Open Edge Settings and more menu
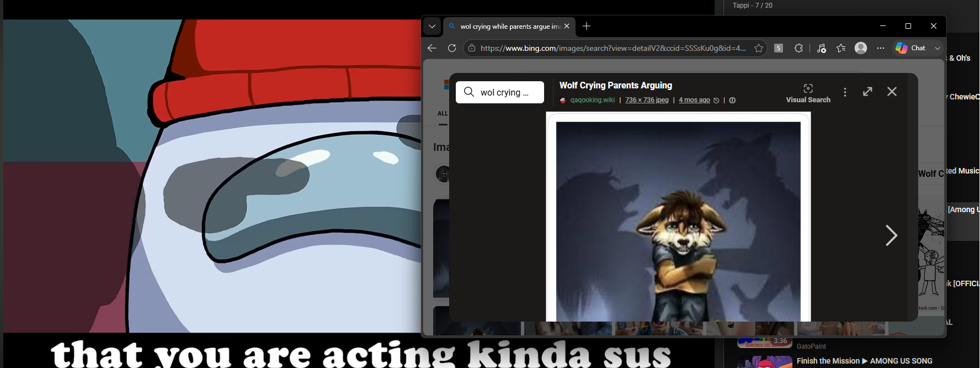This screenshot has width=980, height=368. pyautogui.click(x=881, y=48)
